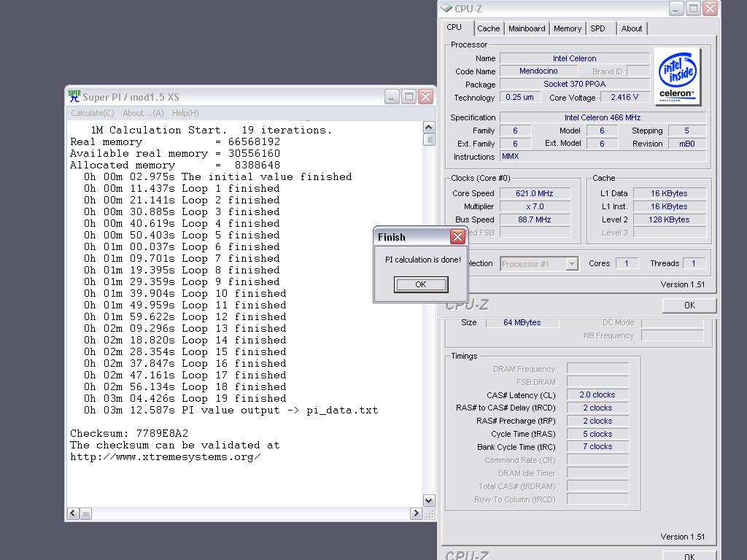Click the Code Name value 'Mendocino'

(539, 71)
